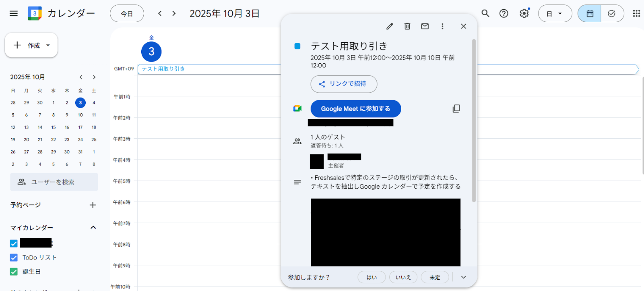Screen dimensions: 644x291
Task: Close the event details popup
Action: pos(464,26)
